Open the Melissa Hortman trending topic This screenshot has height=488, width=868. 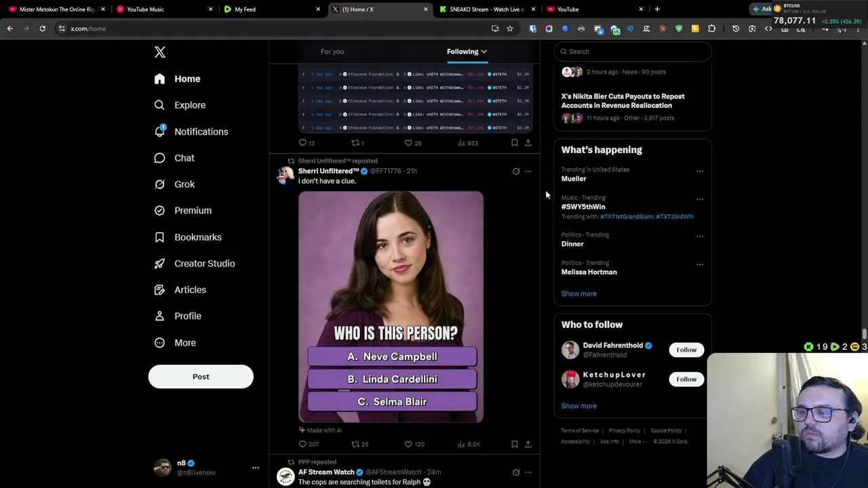[589, 272]
